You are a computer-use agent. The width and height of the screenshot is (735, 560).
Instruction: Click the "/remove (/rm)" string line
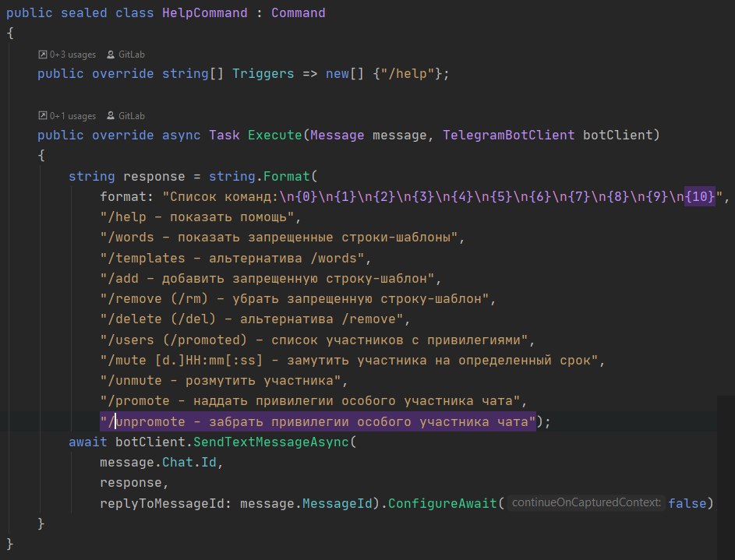pos(295,299)
